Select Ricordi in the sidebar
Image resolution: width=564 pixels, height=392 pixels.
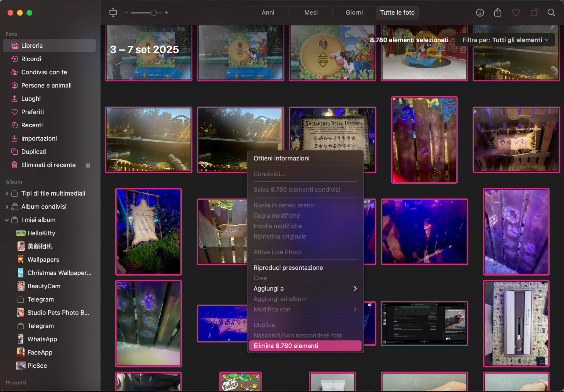point(31,59)
